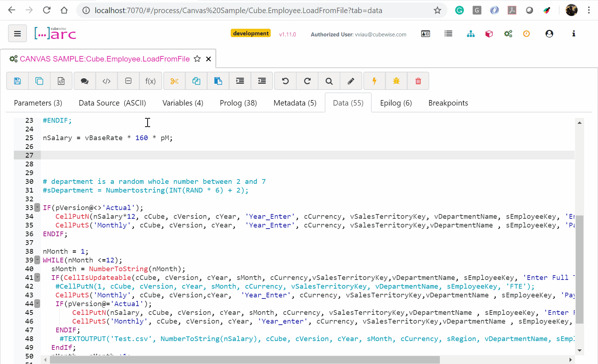The height and width of the screenshot is (364, 598).
Task: Start debugging with the orange bug icon
Action: [x=396, y=81]
